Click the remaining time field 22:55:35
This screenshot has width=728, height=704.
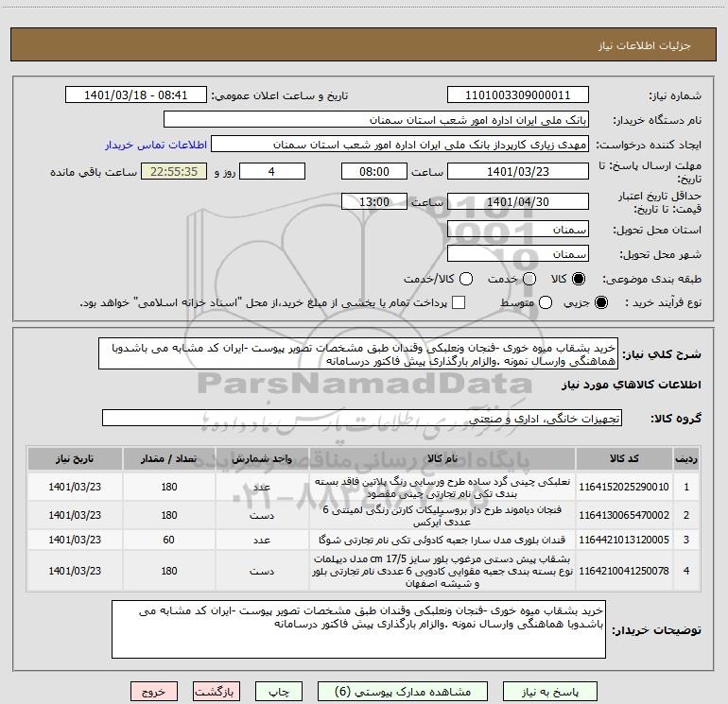point(174,171)
